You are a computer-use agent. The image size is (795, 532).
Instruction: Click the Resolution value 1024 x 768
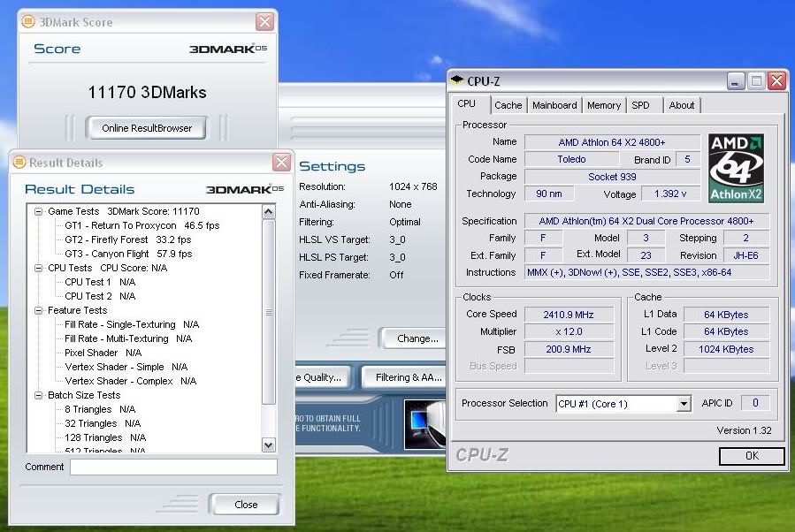(x=413, y=186)
